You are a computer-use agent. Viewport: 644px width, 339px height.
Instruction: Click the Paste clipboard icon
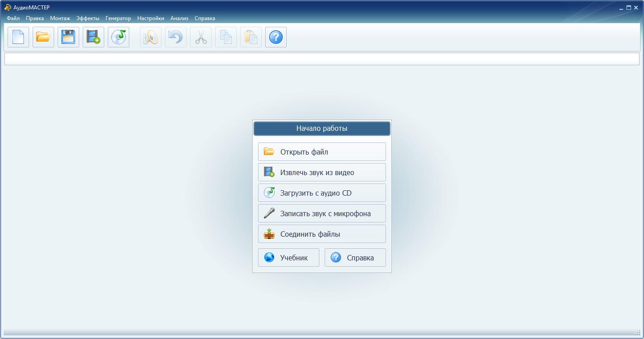tap(251, 37)
